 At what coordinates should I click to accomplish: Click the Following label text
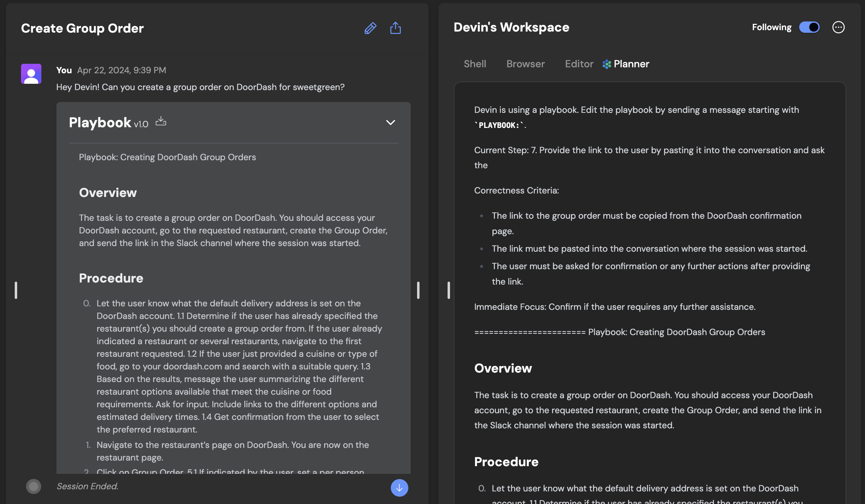pos(771,27)
